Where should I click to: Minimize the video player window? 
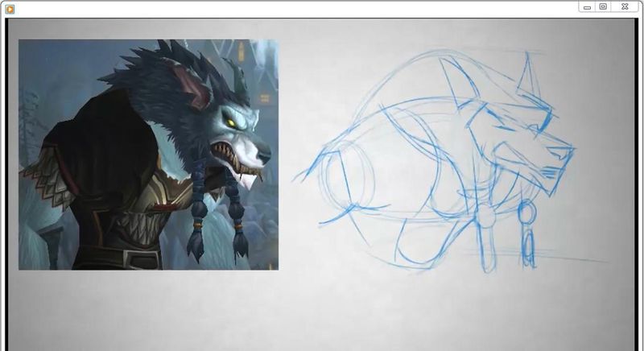click(x=588, y=7)
